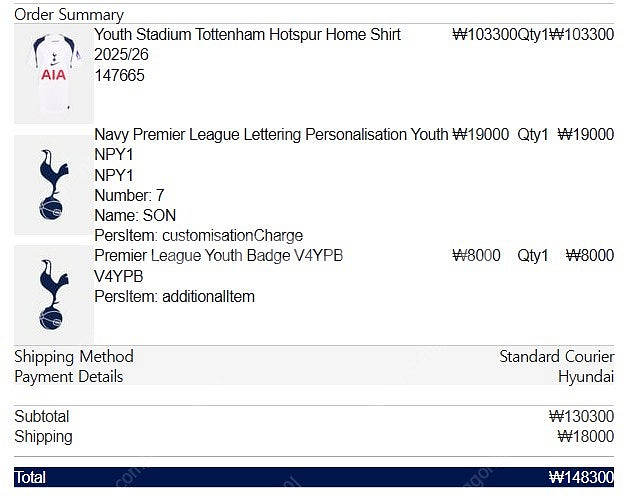Click the Hyundai payment detail

point(586,377)
